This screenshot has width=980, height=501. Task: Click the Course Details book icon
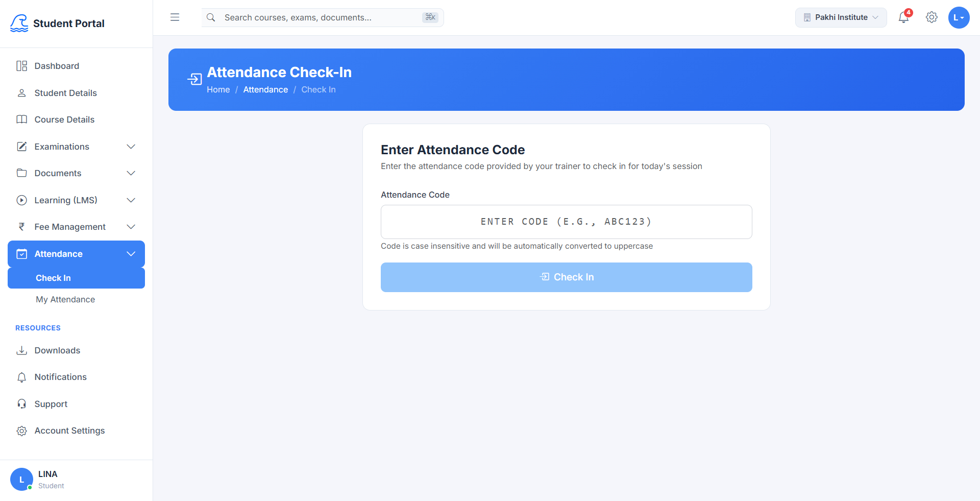point(21,120)
